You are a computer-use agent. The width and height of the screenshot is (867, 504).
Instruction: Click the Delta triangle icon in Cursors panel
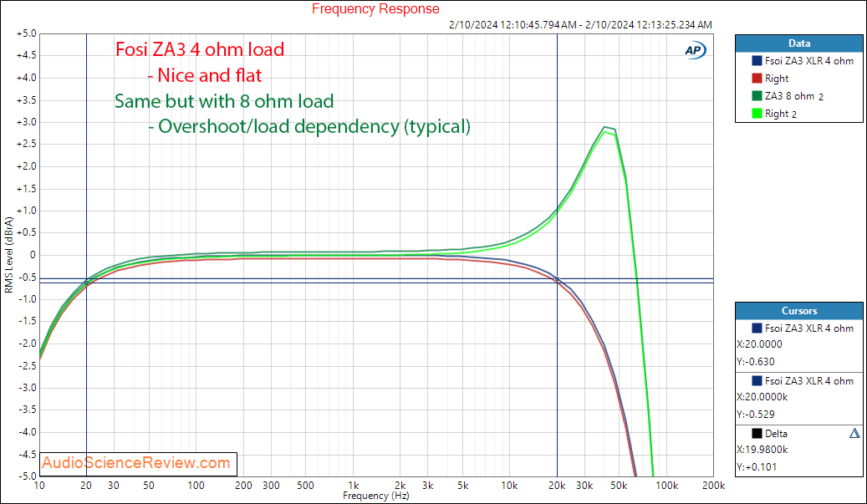tap(854, 433)
